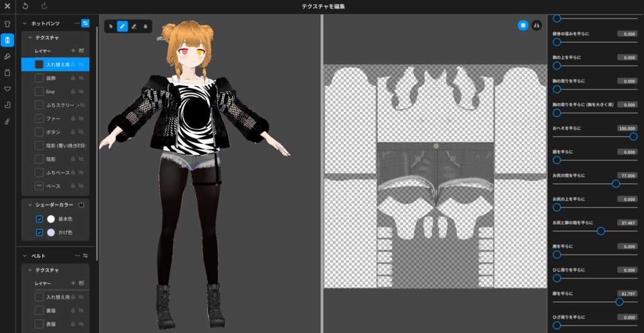Select the pen brush tool

(123, 26)
